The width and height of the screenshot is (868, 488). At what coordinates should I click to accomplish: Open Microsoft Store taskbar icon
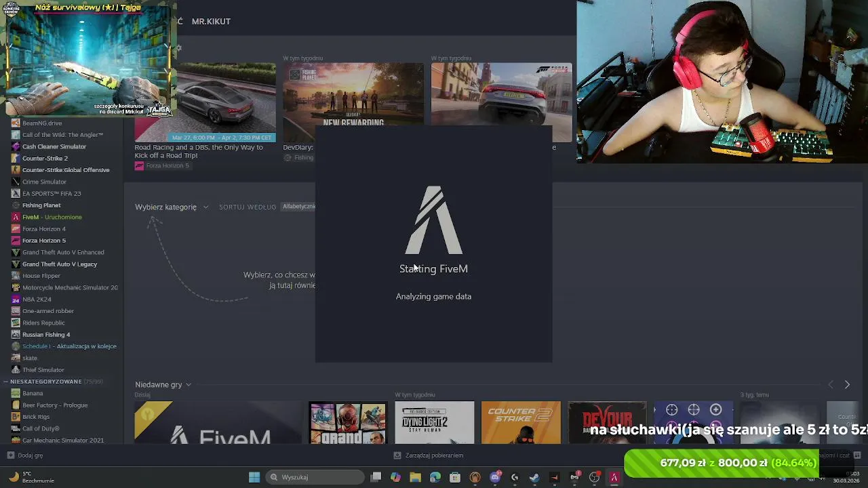pyautogui.click(x=455, y=477)
